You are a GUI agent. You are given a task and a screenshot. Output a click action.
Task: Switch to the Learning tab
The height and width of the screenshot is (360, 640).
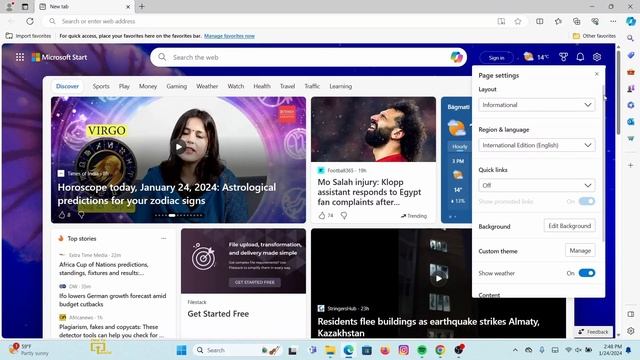340,86
